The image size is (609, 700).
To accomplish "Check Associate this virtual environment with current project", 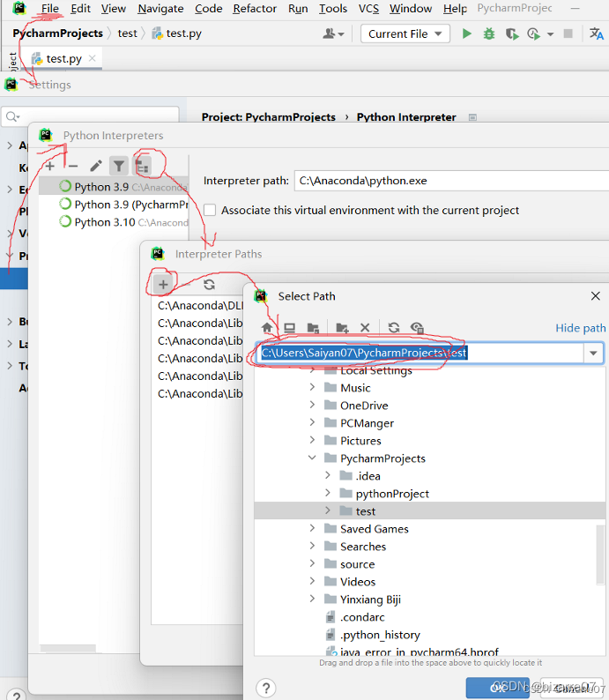I will point(210,211).
